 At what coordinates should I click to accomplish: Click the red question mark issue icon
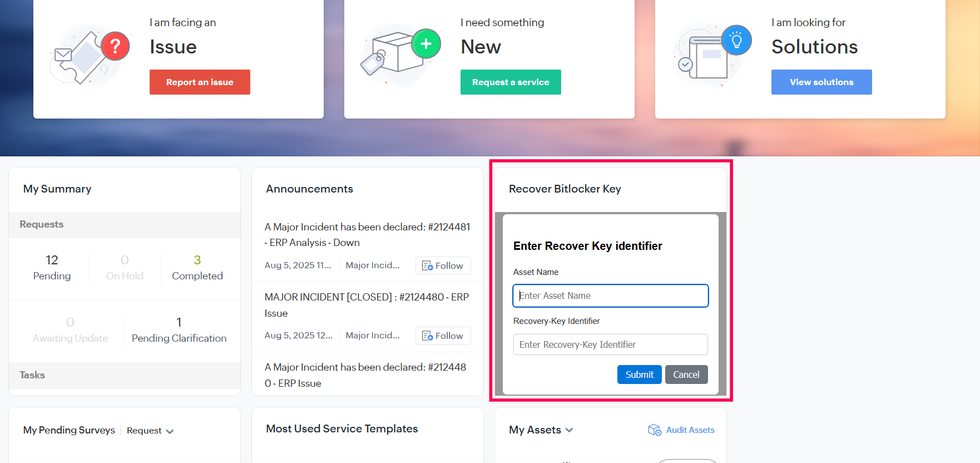point(115,46)
